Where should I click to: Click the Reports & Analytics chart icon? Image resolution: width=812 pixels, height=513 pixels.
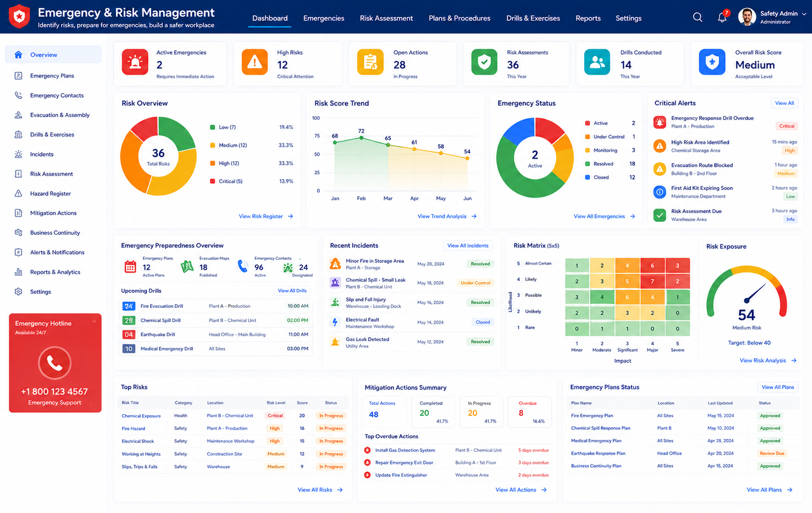tap(19, 272)
